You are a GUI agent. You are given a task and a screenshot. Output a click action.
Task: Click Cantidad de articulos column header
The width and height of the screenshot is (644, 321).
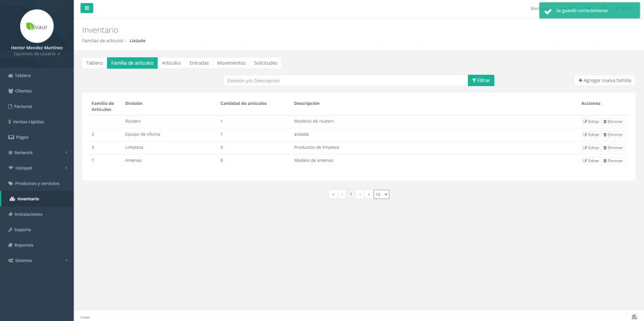(243, 104)
